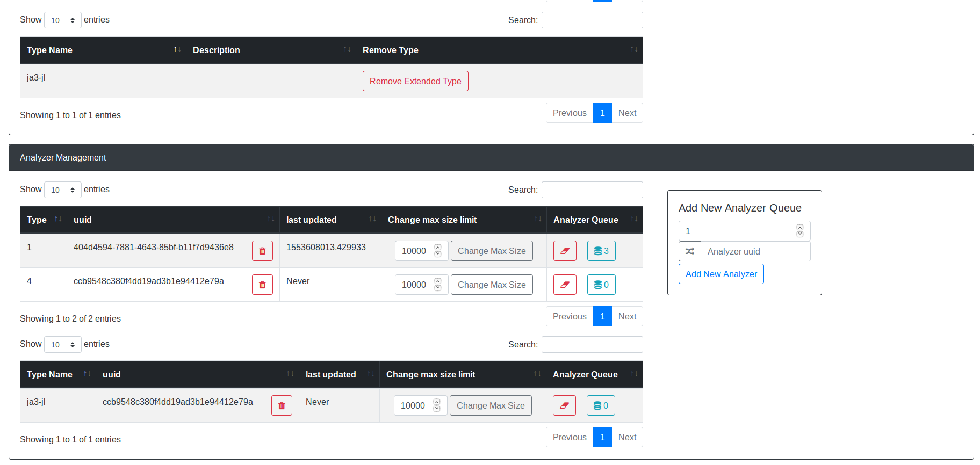This screenshot has width=980, height=465.
Task: Delete analyzer 404d4594 with the trash icon
Action: click(262, 251)
